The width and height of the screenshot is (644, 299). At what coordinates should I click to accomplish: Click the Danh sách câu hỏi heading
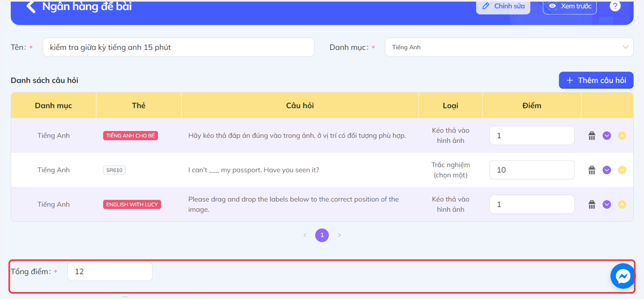point(45,81)
